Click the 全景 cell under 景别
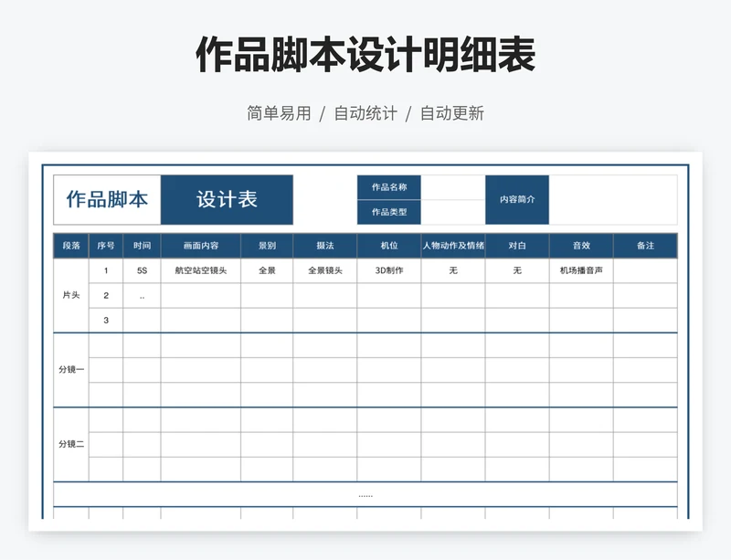This screenshot has height=560, width=731. point(267,270)
